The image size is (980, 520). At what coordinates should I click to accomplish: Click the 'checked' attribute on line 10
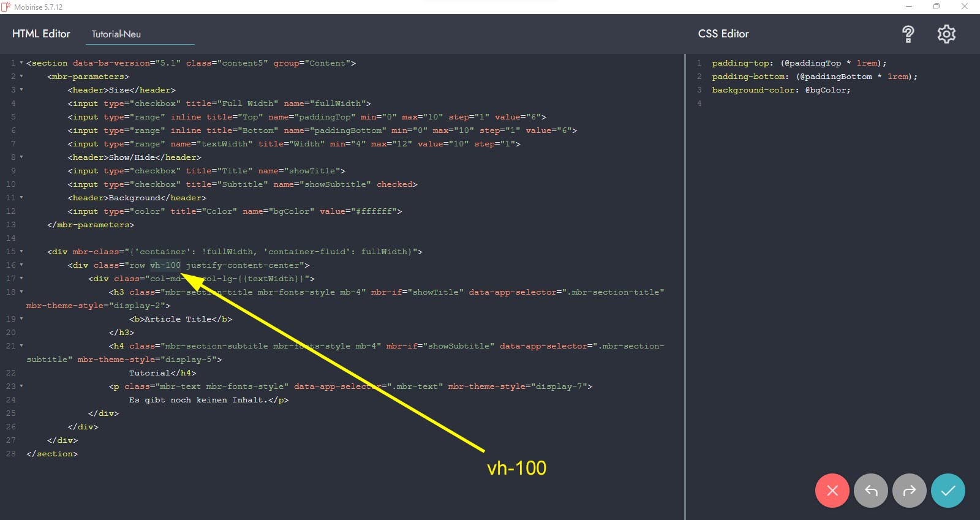tap(394, 184)
